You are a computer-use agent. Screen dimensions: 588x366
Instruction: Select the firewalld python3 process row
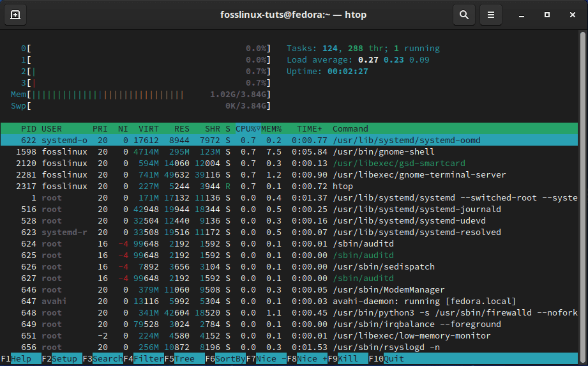(x=289, y=313)
